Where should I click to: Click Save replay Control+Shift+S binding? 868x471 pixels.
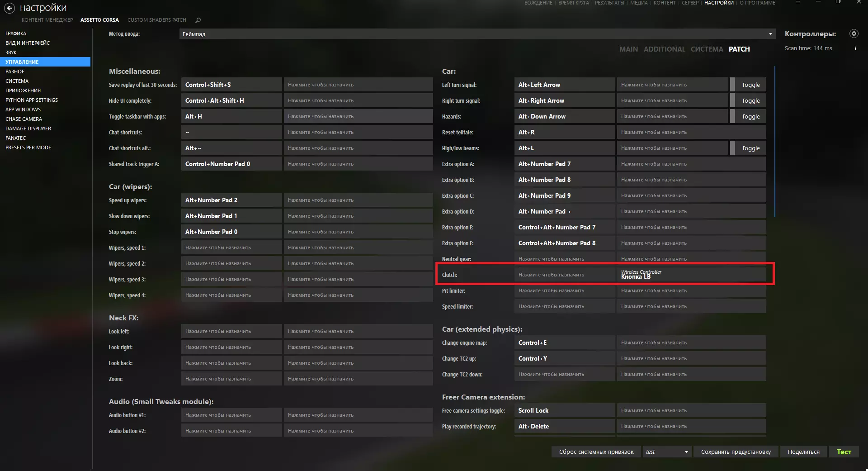(x=231, y=85)
